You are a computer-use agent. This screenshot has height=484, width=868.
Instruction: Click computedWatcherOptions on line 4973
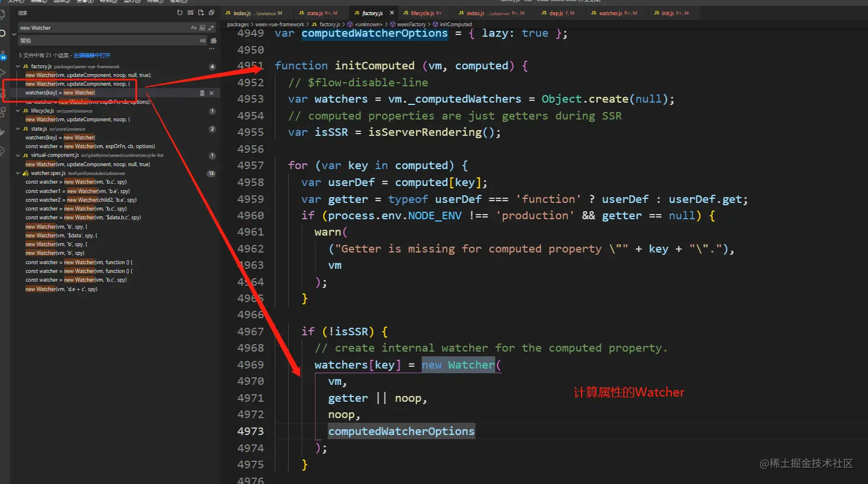(x=401, y=432)
